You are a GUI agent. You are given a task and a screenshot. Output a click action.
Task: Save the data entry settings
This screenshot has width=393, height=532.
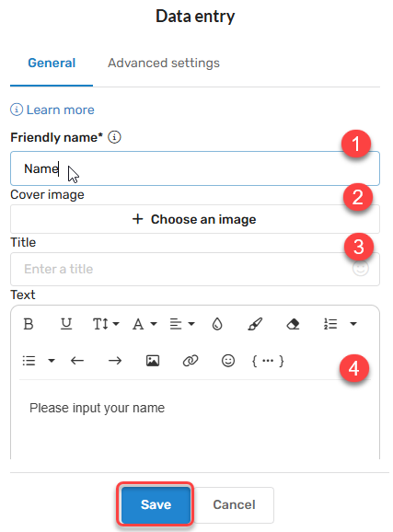point(156,504)
